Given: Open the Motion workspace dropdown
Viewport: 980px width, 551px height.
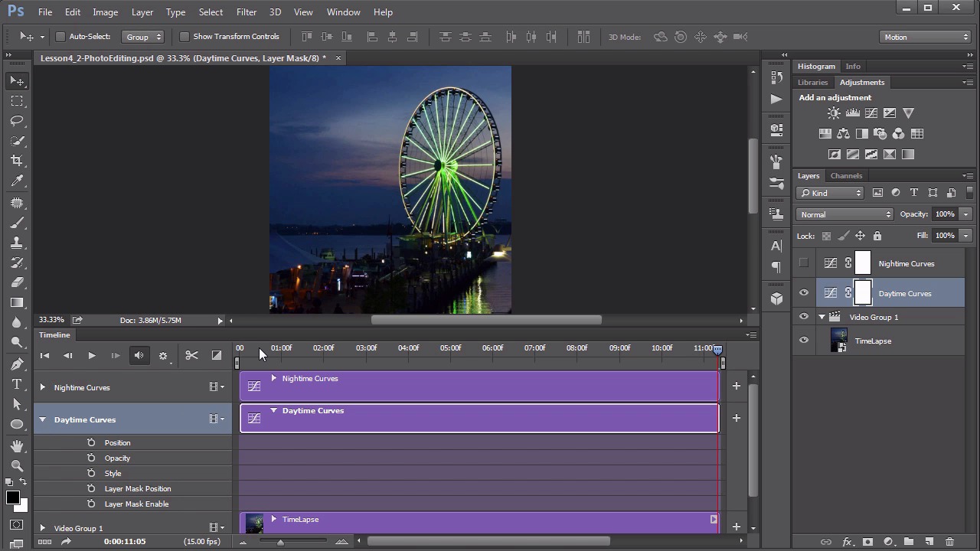Looking at the screenshot, I should point(925,37).
